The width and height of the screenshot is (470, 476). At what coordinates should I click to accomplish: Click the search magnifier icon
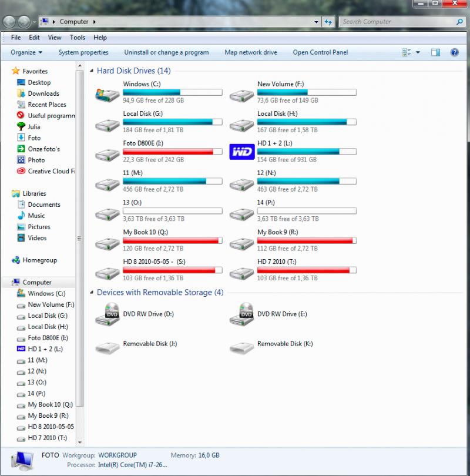459,22
